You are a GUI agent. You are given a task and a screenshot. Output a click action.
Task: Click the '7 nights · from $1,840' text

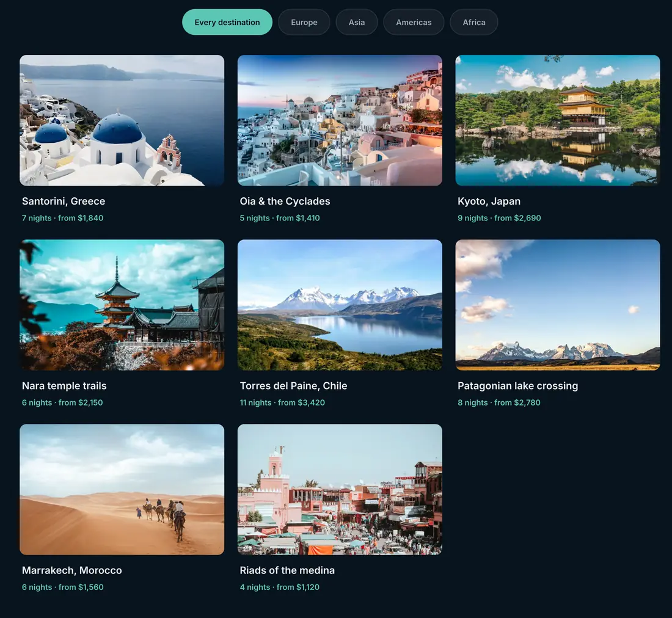62,218
